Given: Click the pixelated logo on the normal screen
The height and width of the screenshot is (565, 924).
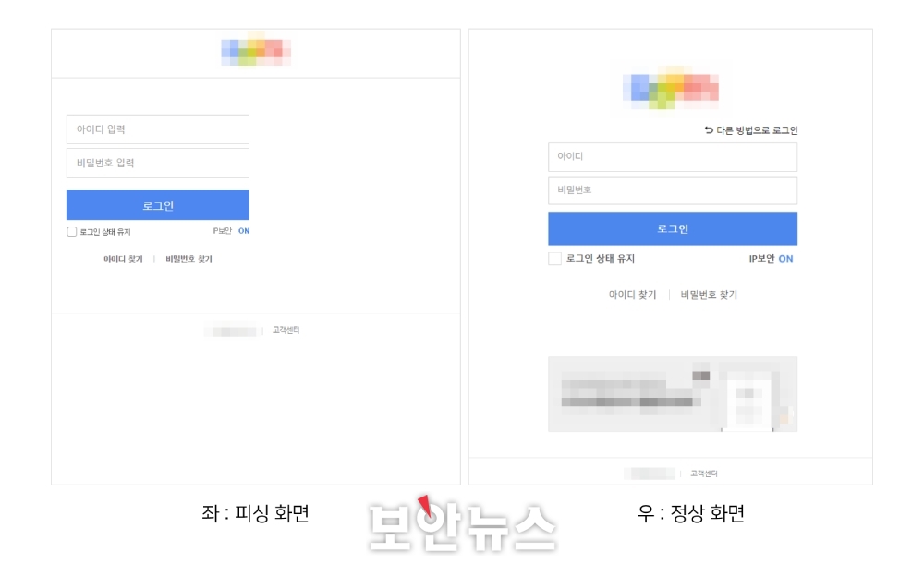Looking at the screenshot, I should tap(671, 88).
